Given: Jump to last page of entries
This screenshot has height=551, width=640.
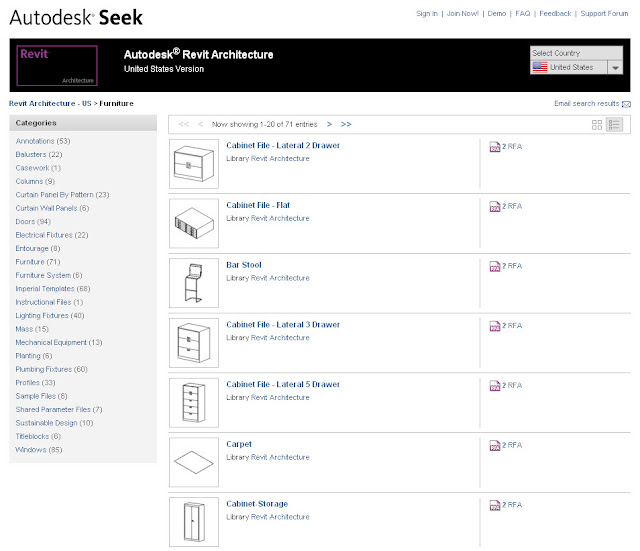Looking at the screenshot, I should pyautogui.click(x=346, y=124).
